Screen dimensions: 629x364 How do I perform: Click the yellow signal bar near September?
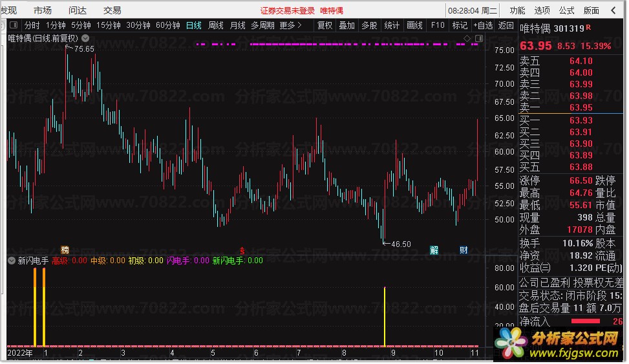point(385,317)
